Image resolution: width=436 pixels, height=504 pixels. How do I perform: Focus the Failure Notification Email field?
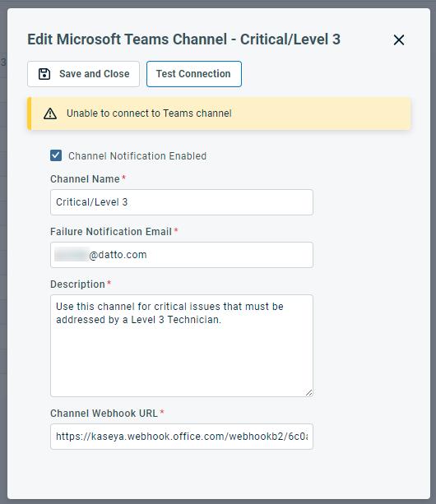182,255
